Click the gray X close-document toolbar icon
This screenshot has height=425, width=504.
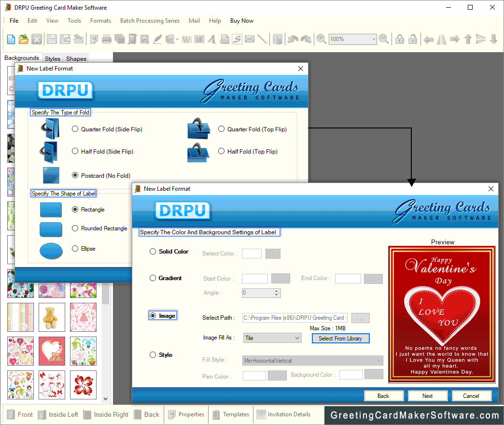pyautogui.click(x=37, y=39)
